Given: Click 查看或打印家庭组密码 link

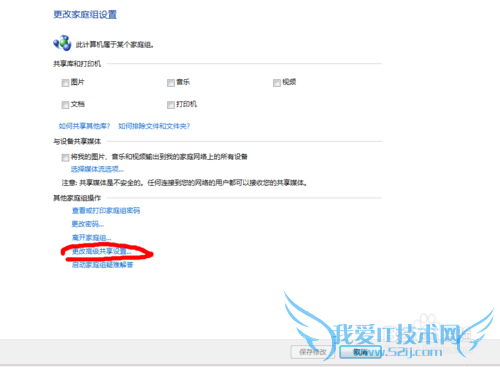Looking at the screenshot, I should (x=106, y=211).
